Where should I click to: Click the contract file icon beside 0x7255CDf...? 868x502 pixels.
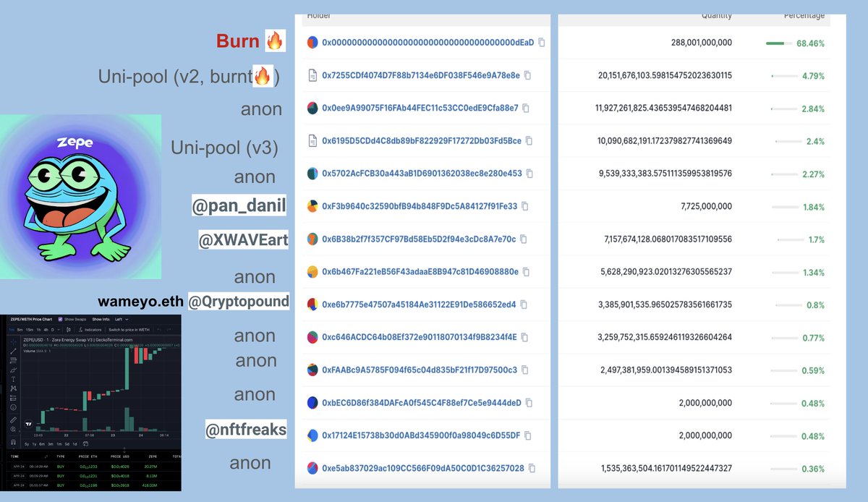pyautogui.click(x=312, y=75)
